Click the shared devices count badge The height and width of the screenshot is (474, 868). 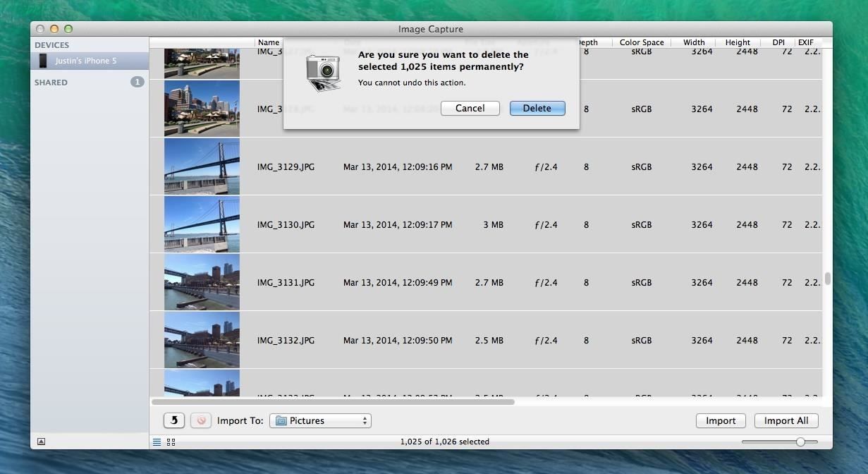[137, 82]
